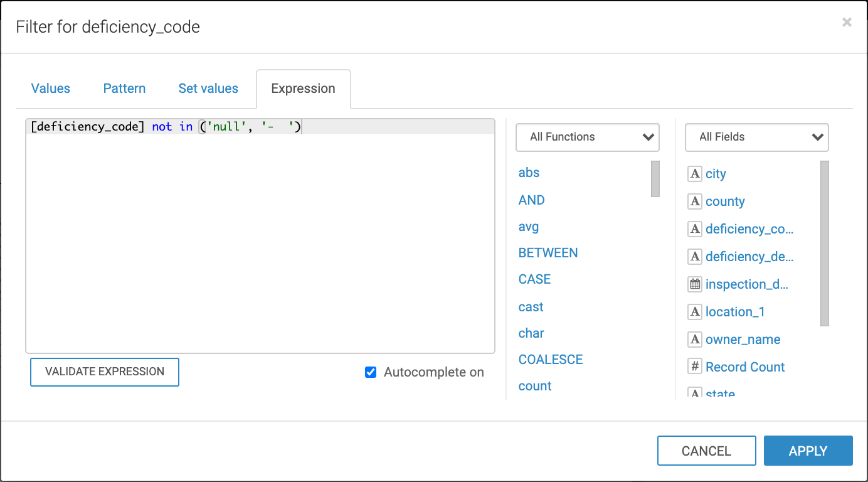
Task: Click inside the expression editor text area
Action: 260,238
